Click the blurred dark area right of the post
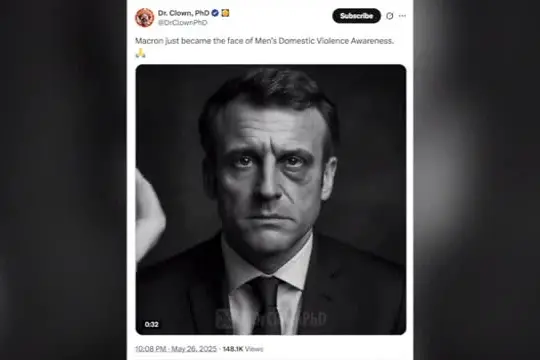 click(477, 180)
